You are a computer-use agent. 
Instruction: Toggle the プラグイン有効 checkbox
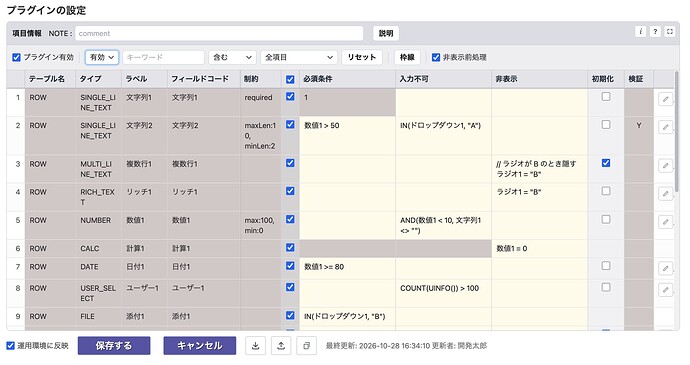coord(16,57)
